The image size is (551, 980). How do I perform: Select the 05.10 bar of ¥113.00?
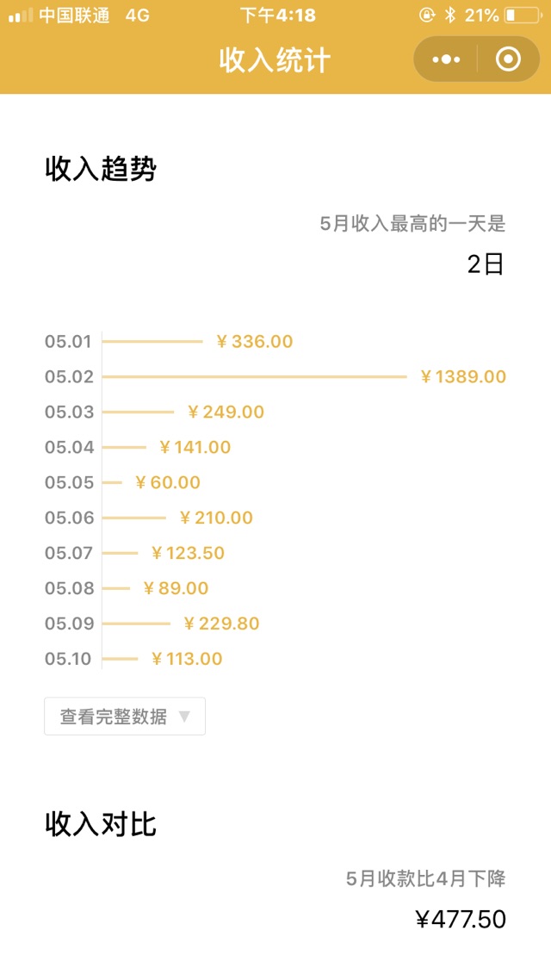click(120, 659)
